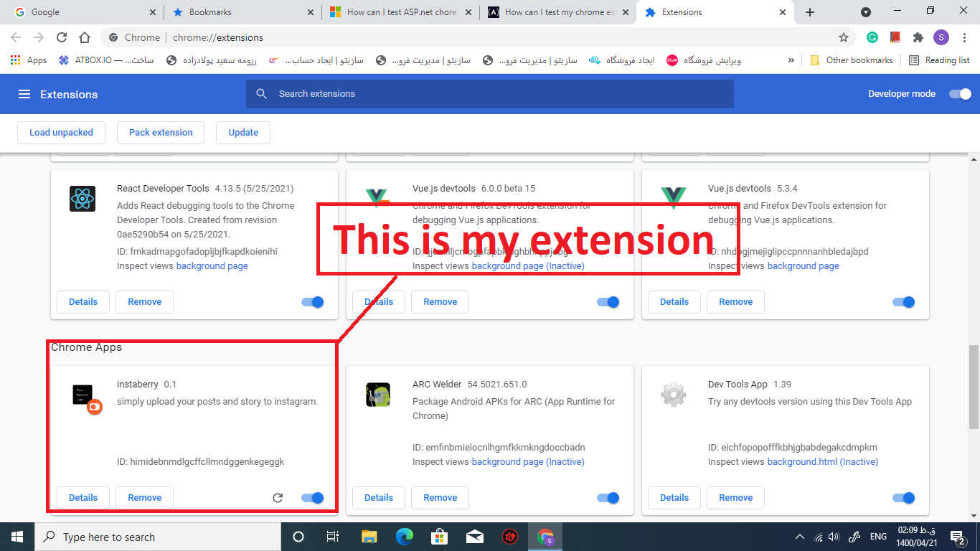This screenshot has width=980, height=551.
Task: Reload the current page
Action: tap(62, 37)
